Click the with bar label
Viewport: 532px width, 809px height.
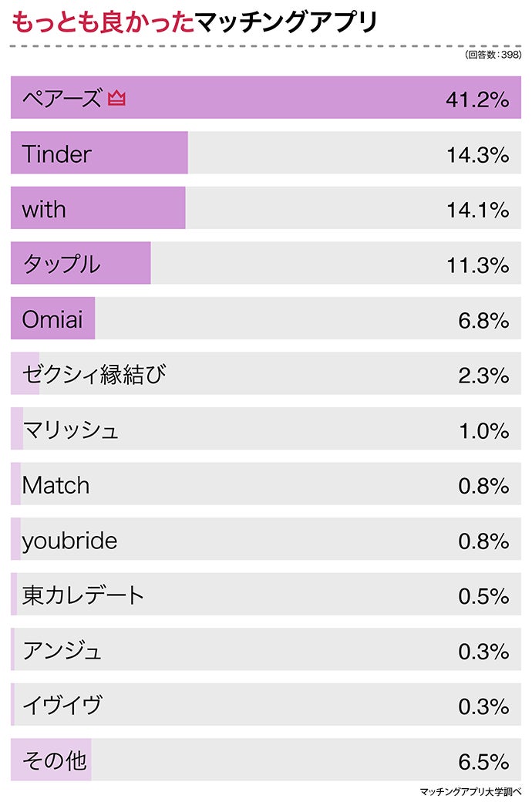point(44,209)
